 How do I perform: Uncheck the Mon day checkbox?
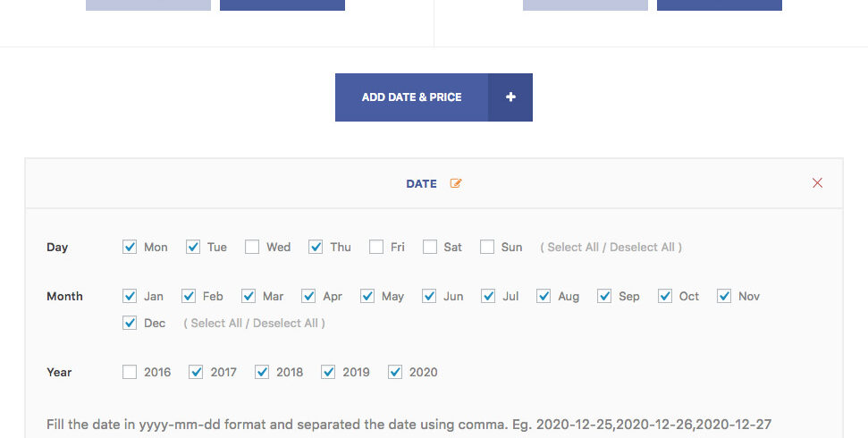131,248
